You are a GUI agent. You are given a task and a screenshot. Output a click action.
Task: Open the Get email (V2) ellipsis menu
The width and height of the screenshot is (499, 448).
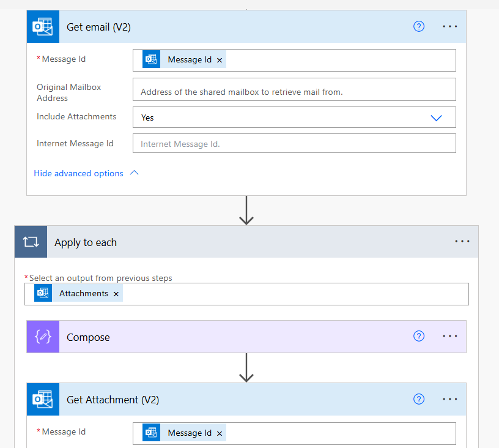pos(449,26)
